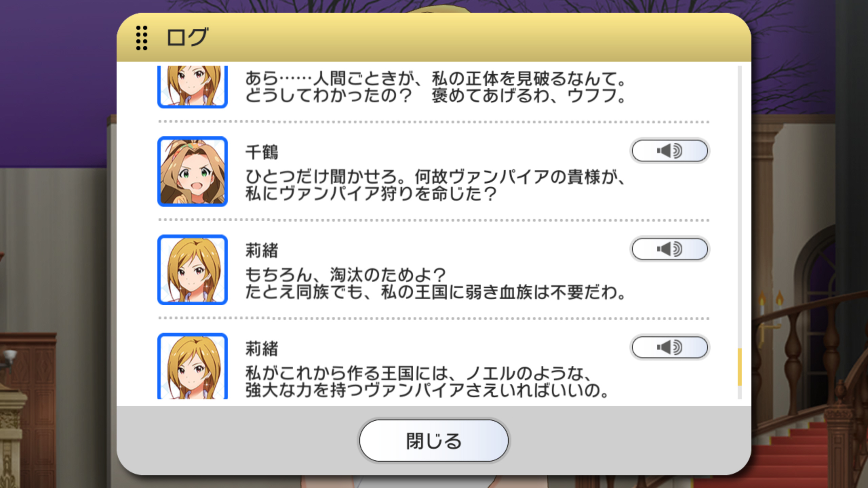Close the log with 閉じる button
The width and height of the screenshot is (868, 488).
[x=434, y=441]
